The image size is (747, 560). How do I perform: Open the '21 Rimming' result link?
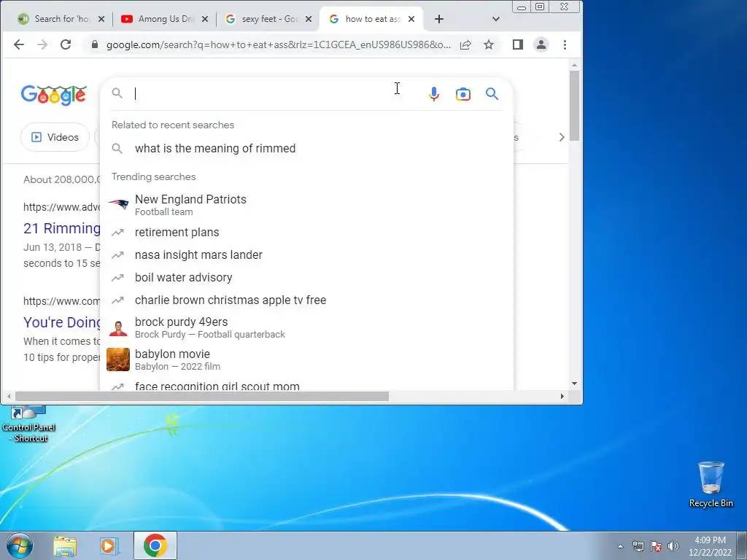62,228
